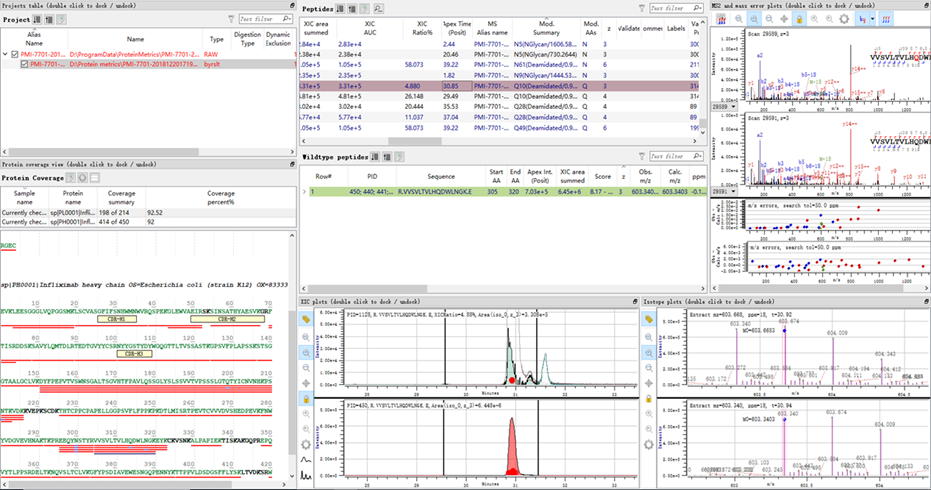Click the gear icon in MS2 plots toolbar
Image resolution: width=931 pixels, height=490 pixels.
click(x=844, y=19)
